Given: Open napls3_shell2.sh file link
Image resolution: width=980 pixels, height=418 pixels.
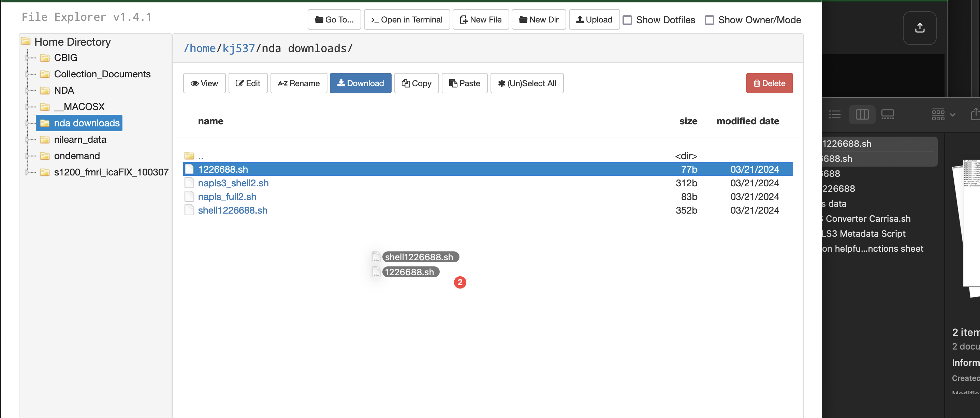Looking at the screenshot, I should click(233, 183).
